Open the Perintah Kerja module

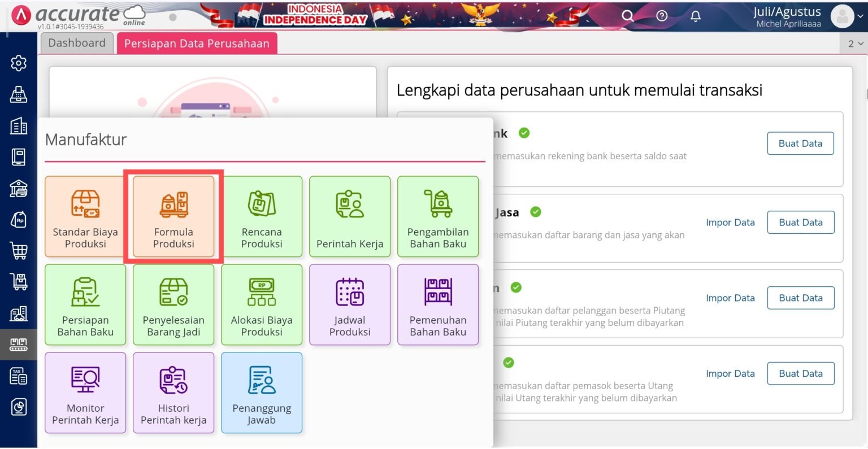[349, 217]
